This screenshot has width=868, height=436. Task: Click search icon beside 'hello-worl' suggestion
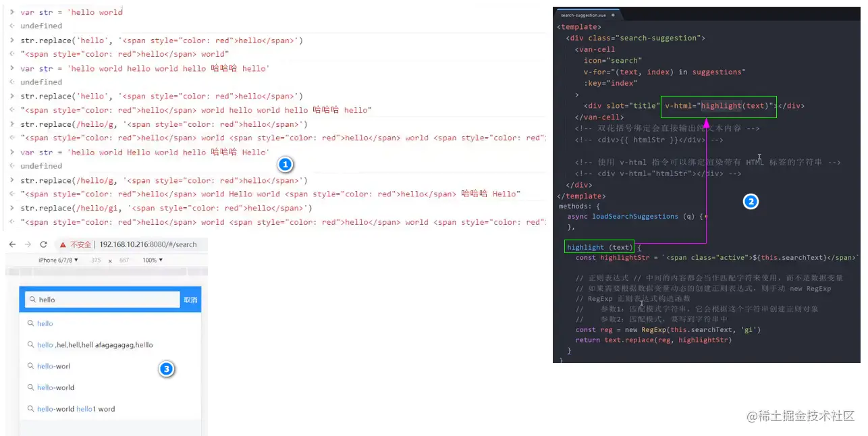tap(31, 366)
